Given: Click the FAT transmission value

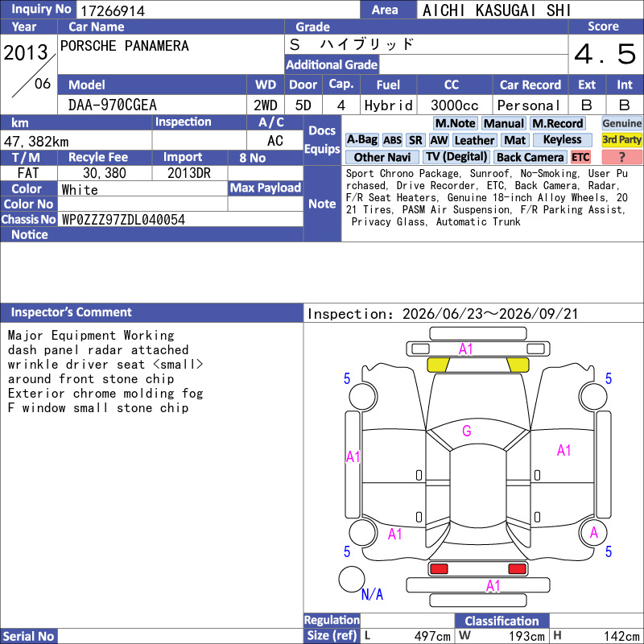Looking at the screenshot, I should [x=28, y=173].
